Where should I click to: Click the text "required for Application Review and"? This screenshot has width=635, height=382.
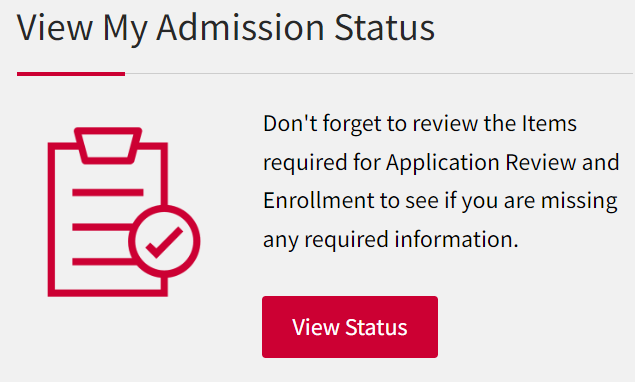(x=441, y=163)
